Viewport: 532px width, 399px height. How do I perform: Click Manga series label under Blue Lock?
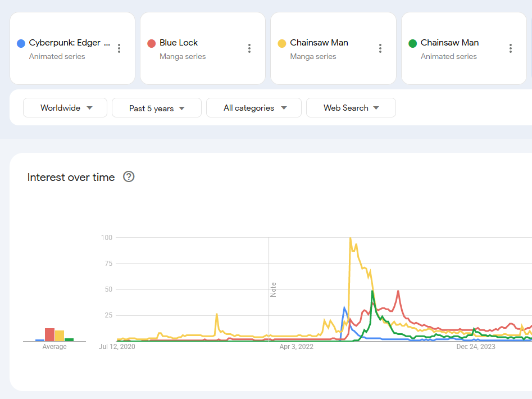183,56
